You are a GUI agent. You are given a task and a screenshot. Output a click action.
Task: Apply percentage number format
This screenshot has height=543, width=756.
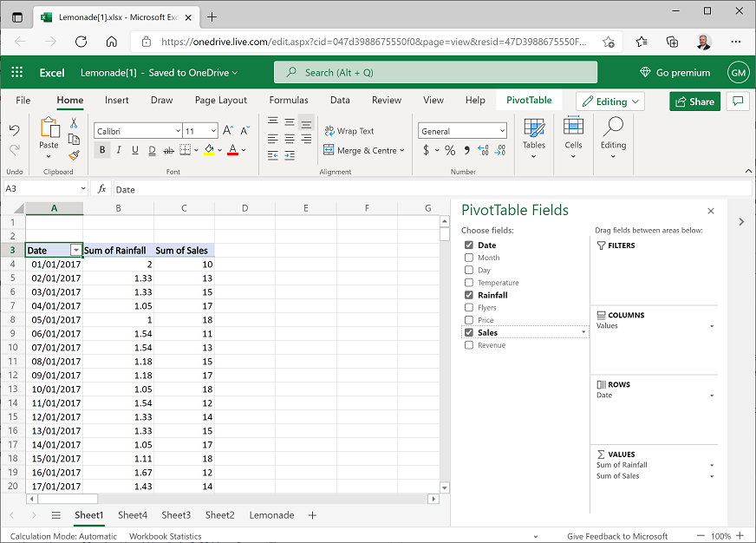pyautogui.click(x=449, y=149)
